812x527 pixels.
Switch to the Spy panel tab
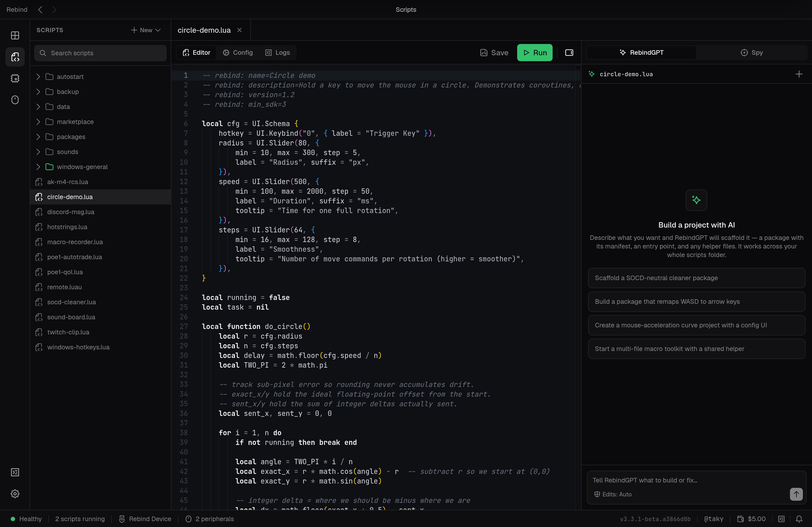(x=752, y=53)
